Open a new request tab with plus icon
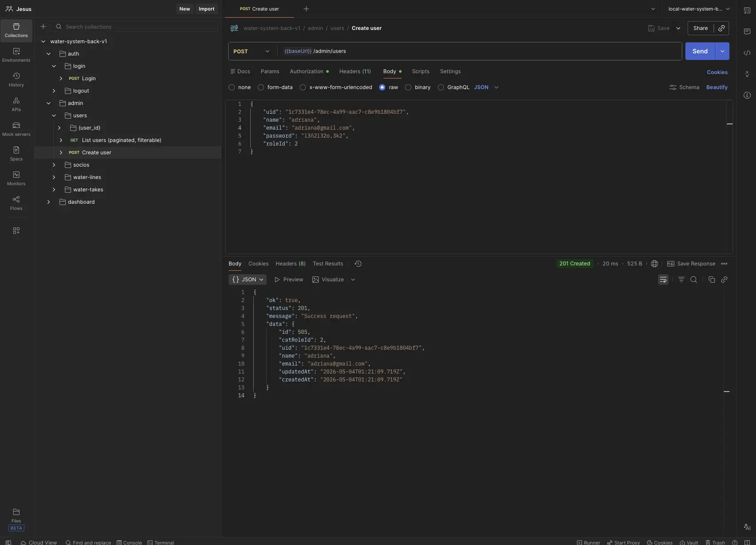756x545 pixels. (306, 9)
